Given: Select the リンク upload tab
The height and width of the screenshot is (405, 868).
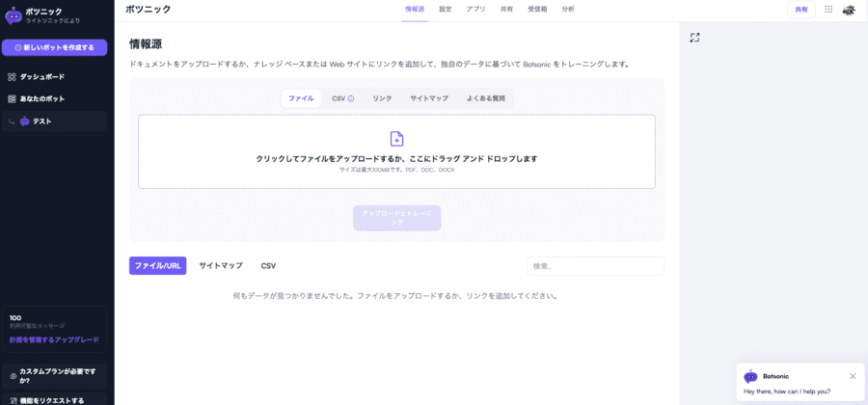Looking at the screenshot, I should pos(383,98).
